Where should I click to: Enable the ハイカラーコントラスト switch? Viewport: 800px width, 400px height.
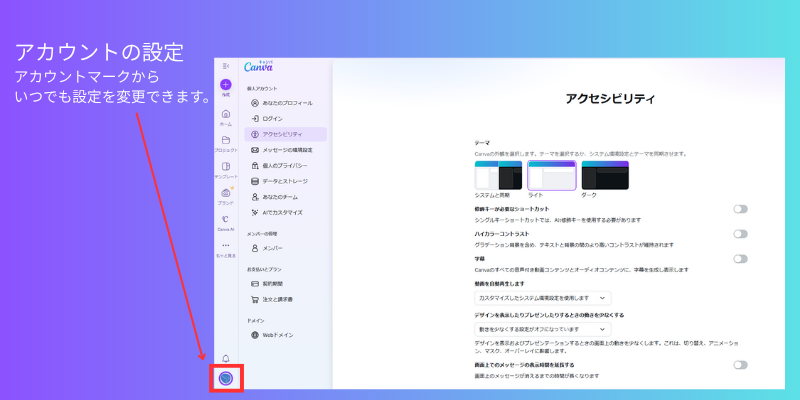coord(740,234)
